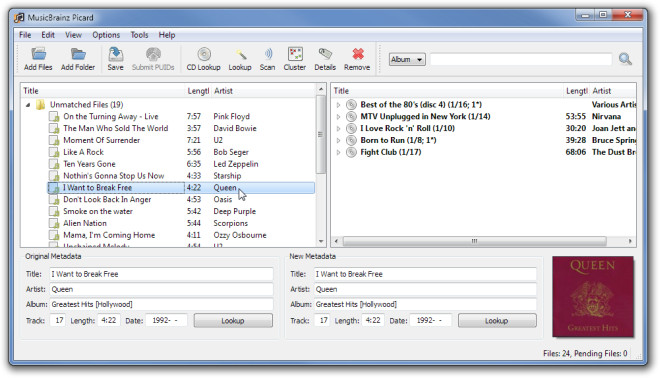Save tagged files with Save icon
660x378 pixels.
point(115,54)
